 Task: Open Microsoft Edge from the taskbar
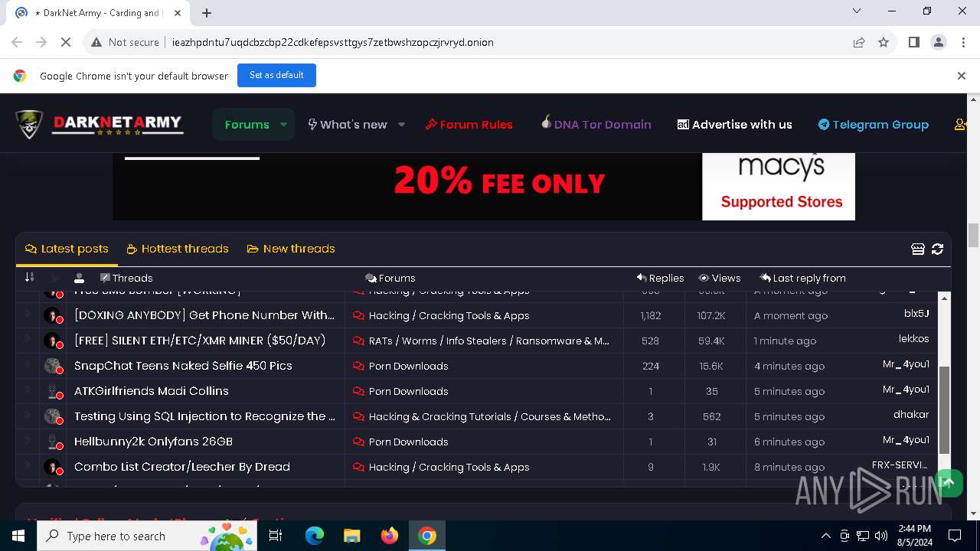[315, 536]
